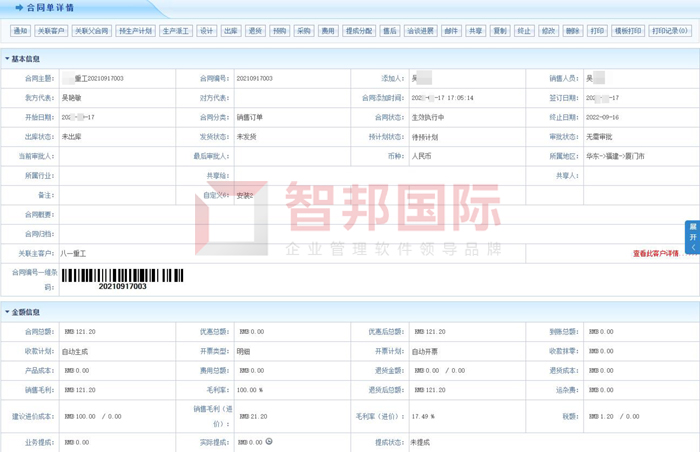This screenshot has width=700, height=452.
Task: Click the 退货 toolbar button
Action: tap(255, 31)
